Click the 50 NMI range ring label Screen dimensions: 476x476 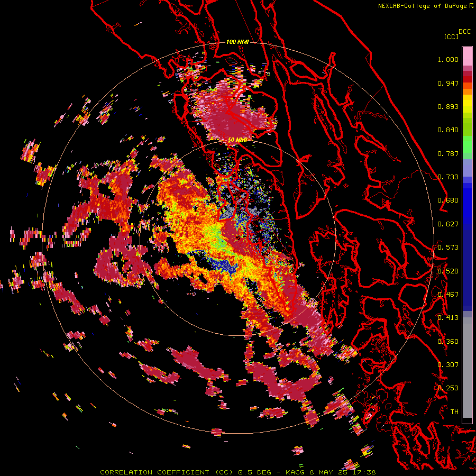click(237, 140)
